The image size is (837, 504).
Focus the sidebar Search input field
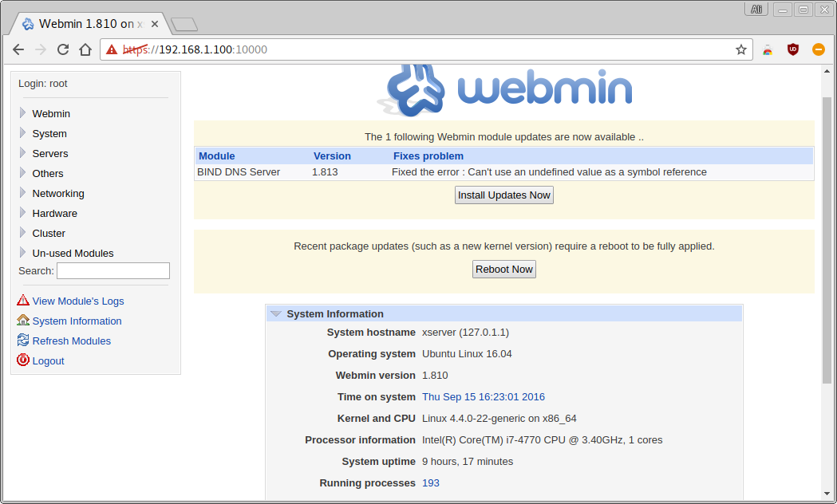click(113, 271)
